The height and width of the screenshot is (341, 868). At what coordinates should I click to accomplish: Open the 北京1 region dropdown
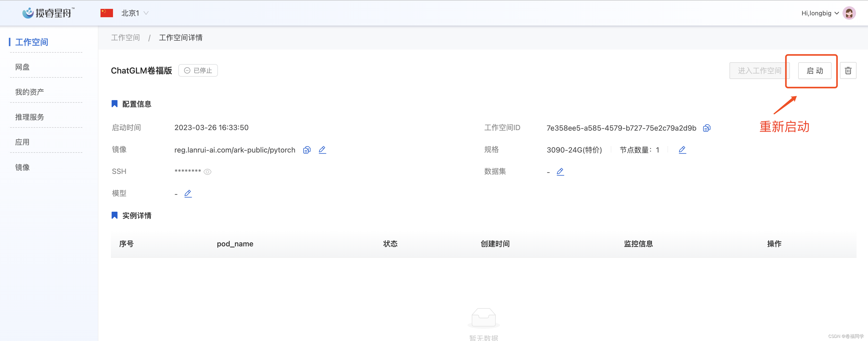(135, 13)
